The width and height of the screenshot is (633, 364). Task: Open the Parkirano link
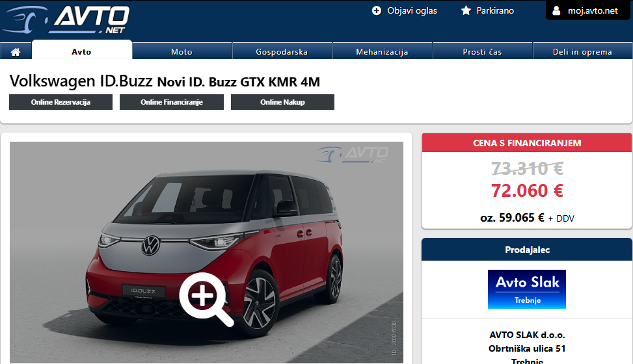point(495,11)
